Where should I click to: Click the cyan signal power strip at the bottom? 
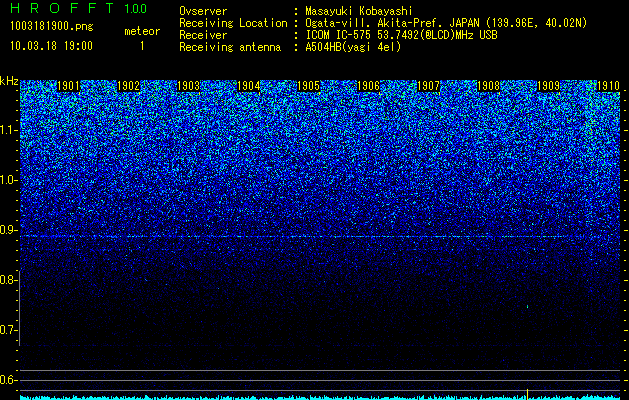coord(320,398)
